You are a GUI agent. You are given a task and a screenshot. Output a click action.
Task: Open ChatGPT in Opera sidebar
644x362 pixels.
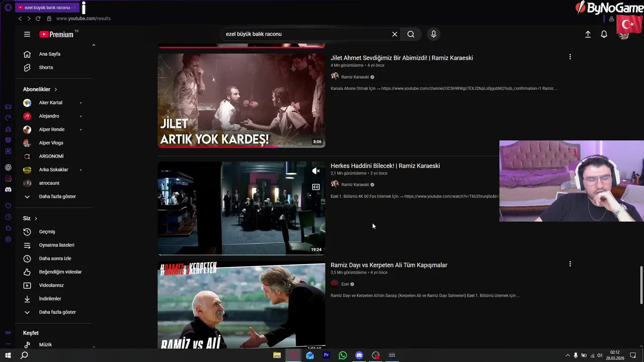point(8,167)
